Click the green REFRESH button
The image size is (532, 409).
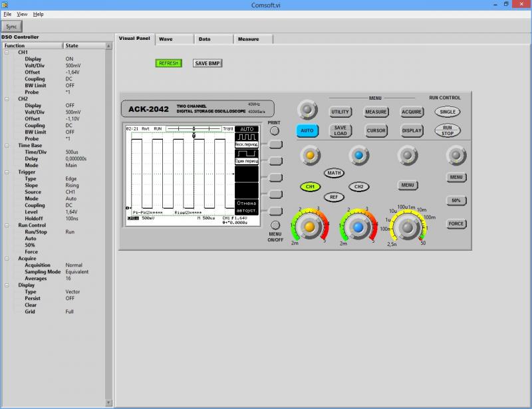point(169,63)
